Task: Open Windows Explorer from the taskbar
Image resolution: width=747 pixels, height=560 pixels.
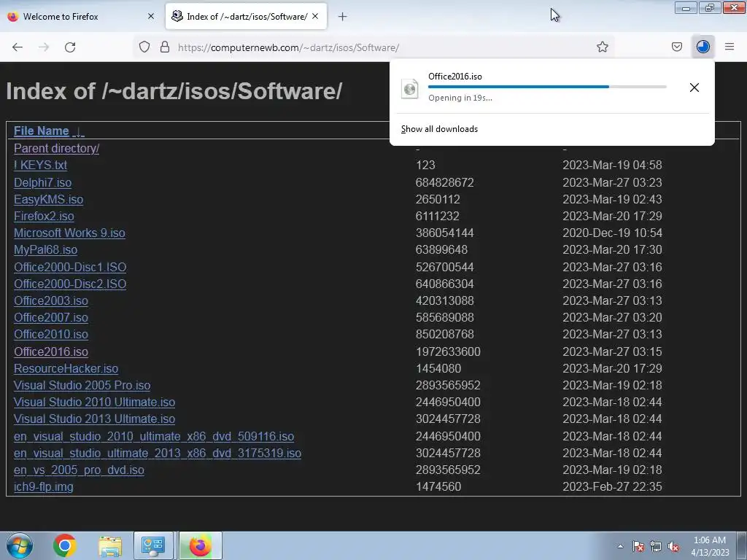Action: click(x=110, y=545)
